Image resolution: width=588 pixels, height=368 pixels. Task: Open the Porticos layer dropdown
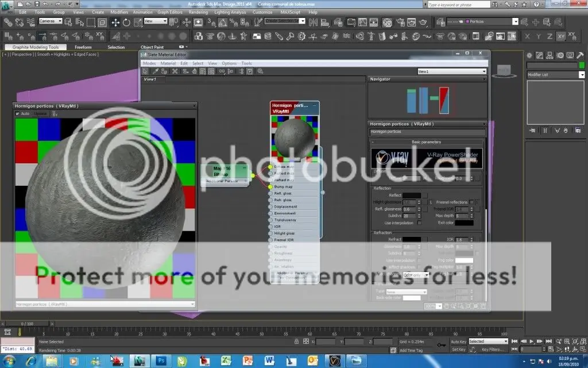point(482,21)
